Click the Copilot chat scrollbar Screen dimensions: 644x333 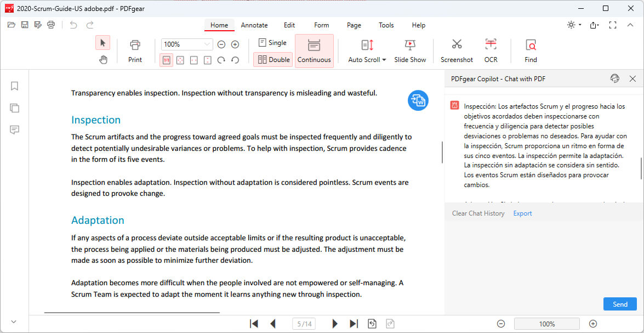click(641, 168)
